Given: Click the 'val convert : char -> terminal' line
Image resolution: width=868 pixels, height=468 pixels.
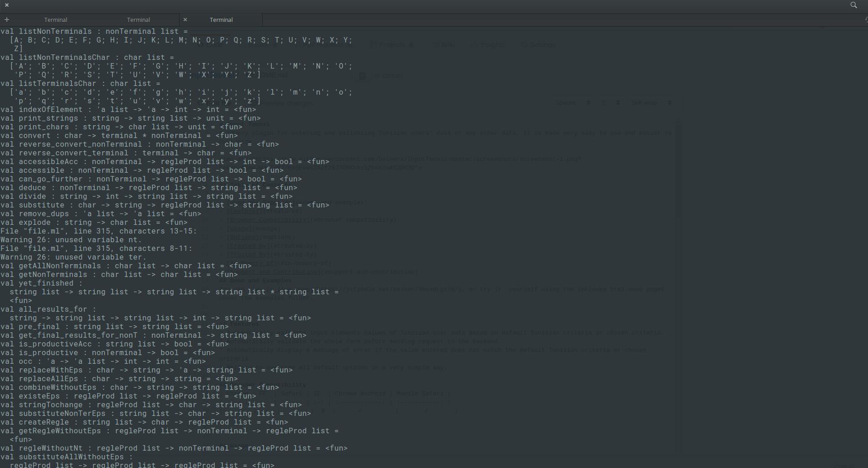Looking at the screenshot, I should [119, 136].
